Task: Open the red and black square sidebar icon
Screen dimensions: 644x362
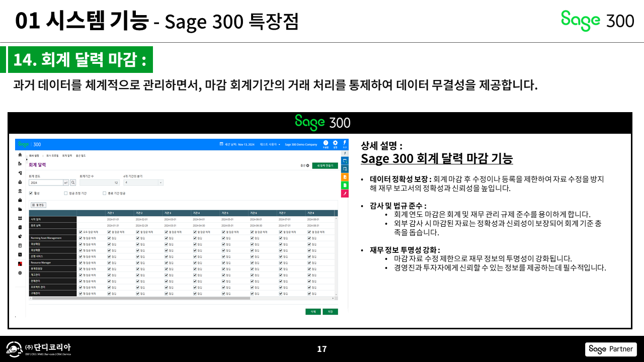Action: point(20,263)
